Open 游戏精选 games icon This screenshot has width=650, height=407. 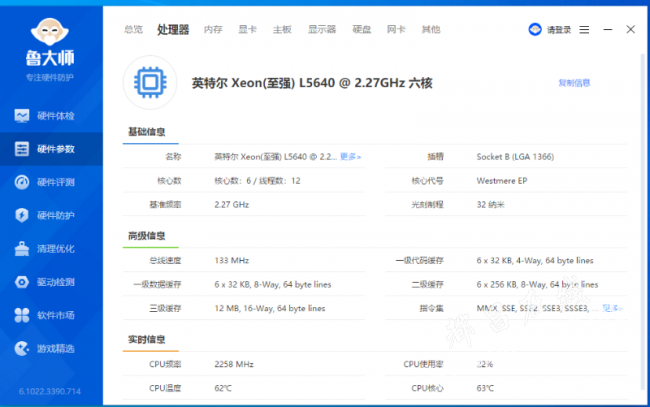tap(22, 349)
